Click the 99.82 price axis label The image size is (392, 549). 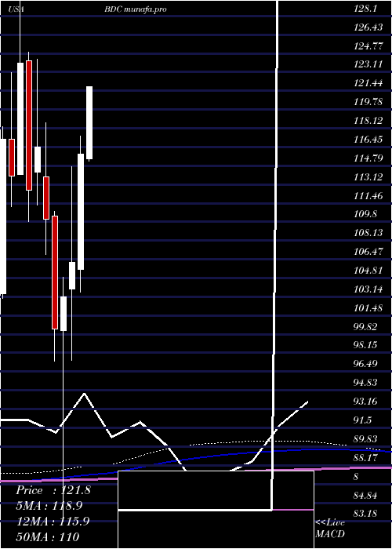[366, 327]
